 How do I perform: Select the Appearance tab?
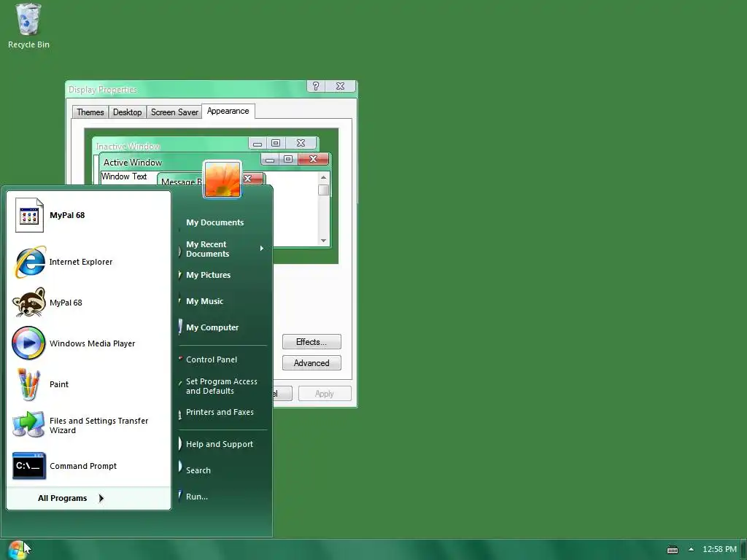pyautogui.click(x=228, y=111)
